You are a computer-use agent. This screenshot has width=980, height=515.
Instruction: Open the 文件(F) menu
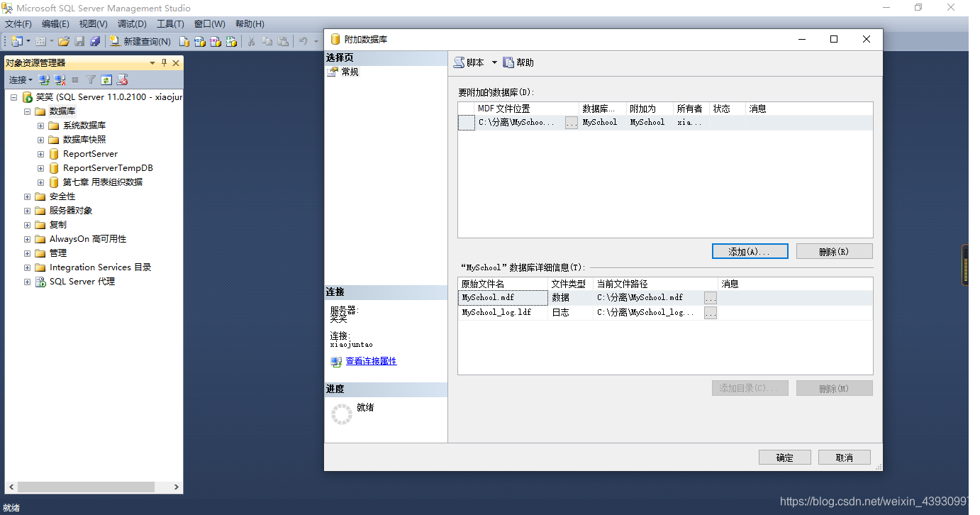[18, 24]
